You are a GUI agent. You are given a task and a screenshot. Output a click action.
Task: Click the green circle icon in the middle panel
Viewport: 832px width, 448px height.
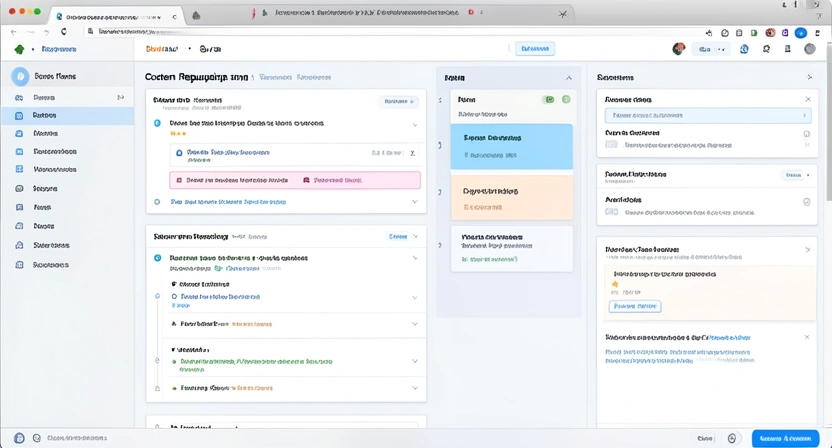(x=566, y=99)
